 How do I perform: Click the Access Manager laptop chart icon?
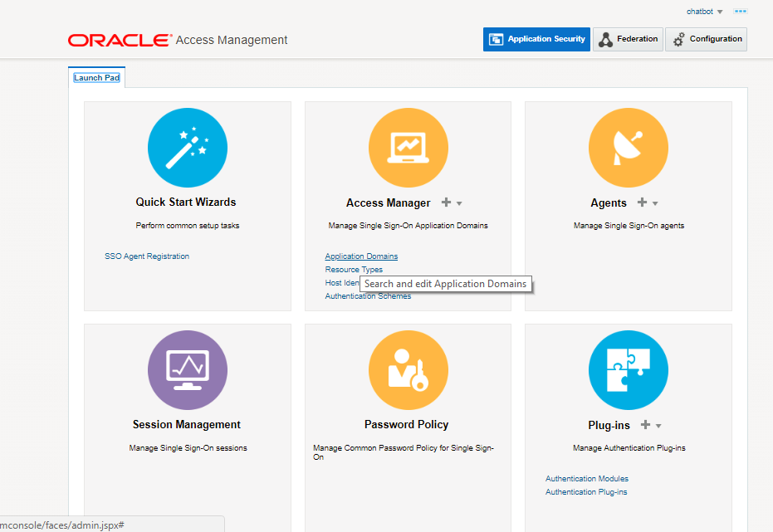pyautogui.click(x=409, y=148)
